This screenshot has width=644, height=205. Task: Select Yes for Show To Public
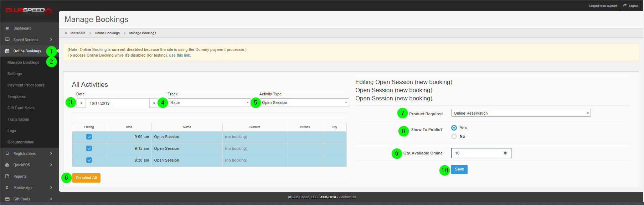click(x=454, y=128)
